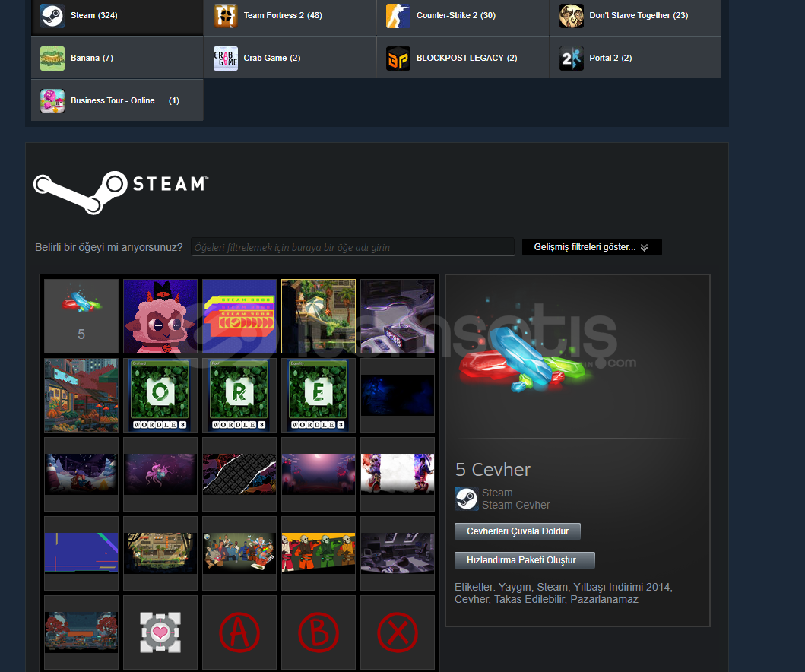The image size is (805, 672).
Task: Click the '5 Cevher' item title
Action: point(493,469)
